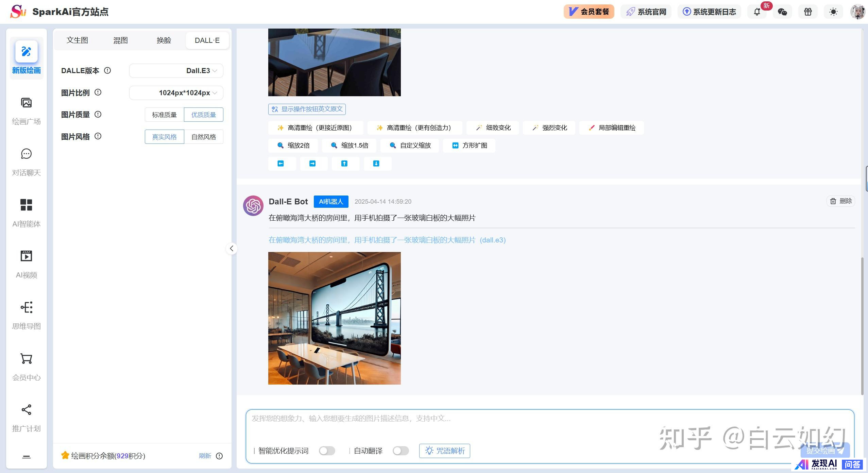This screenshot has width=868, height=473.
Task: Click info icon next to 图片比例
Action: click(x=98, y=92)
